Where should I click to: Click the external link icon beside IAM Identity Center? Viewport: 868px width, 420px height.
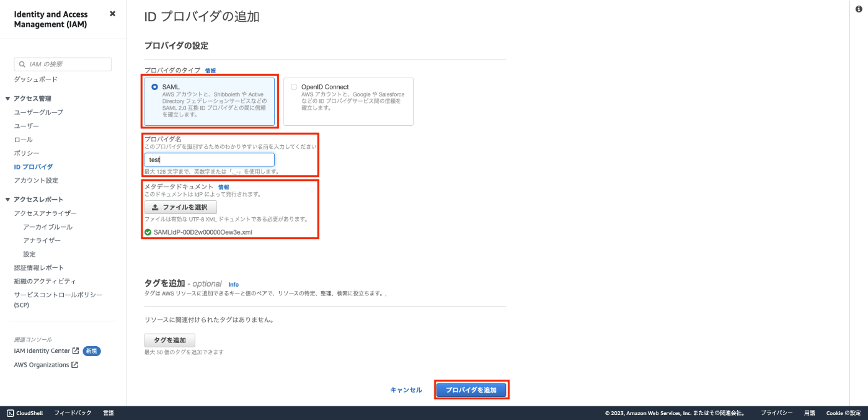(x=76, y=351)
